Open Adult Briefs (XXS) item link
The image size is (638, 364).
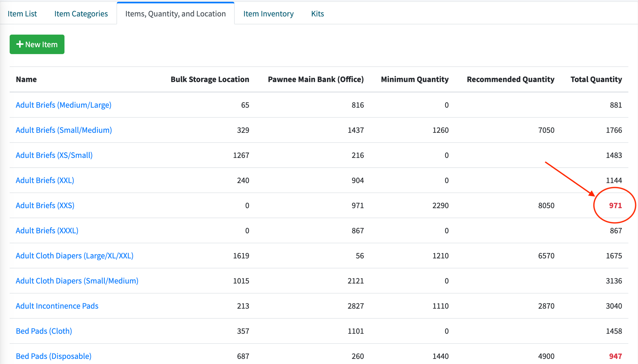[x=45, y=205]
